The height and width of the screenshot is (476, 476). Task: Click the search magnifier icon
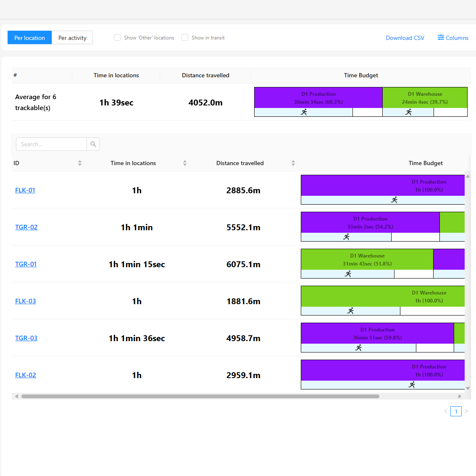tap(93, 144)
